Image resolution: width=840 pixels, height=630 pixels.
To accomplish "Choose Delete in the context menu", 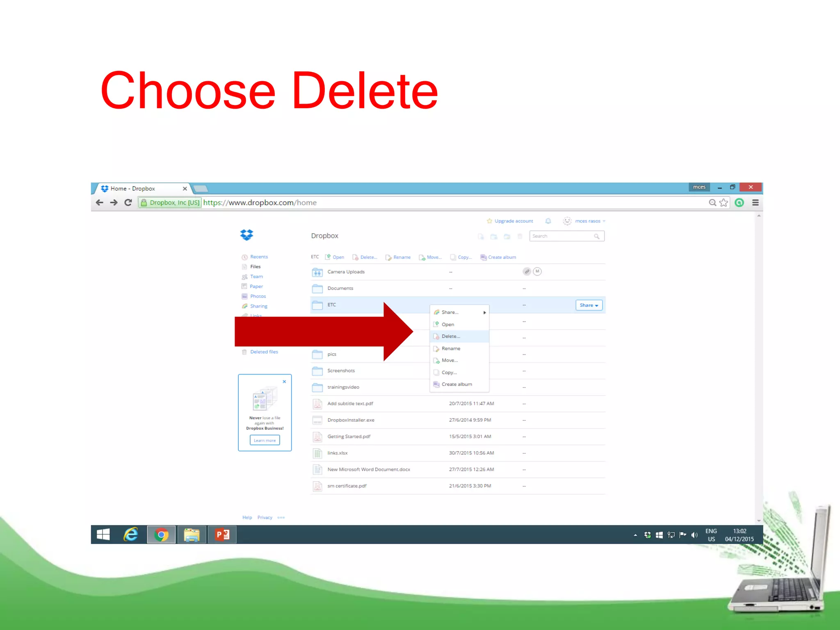I will pos(460,336).
